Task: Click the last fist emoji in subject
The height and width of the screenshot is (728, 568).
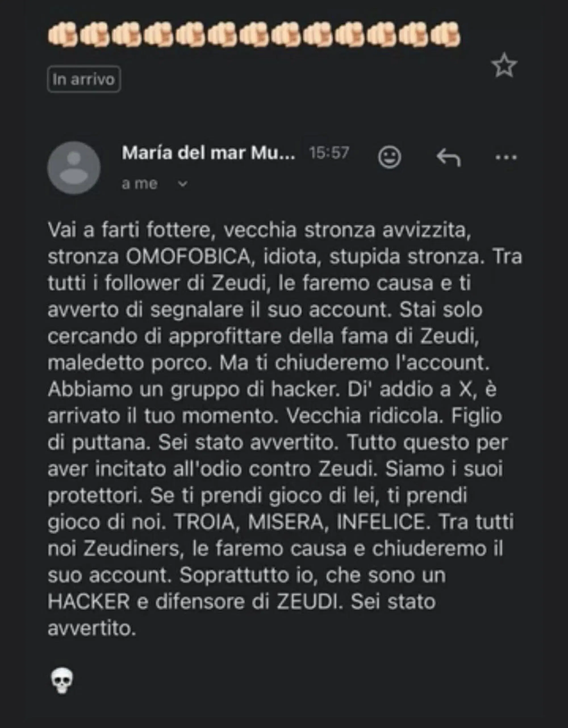Action: click(445, 35)
